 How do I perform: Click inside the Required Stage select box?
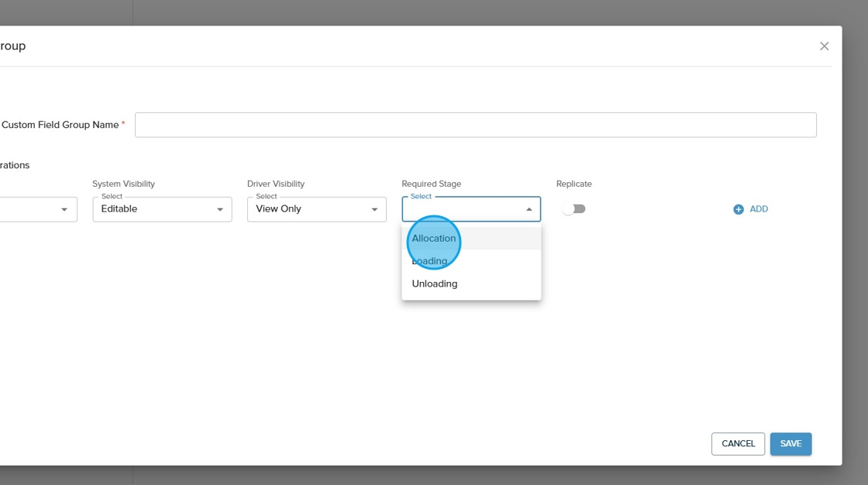point(461,210)
